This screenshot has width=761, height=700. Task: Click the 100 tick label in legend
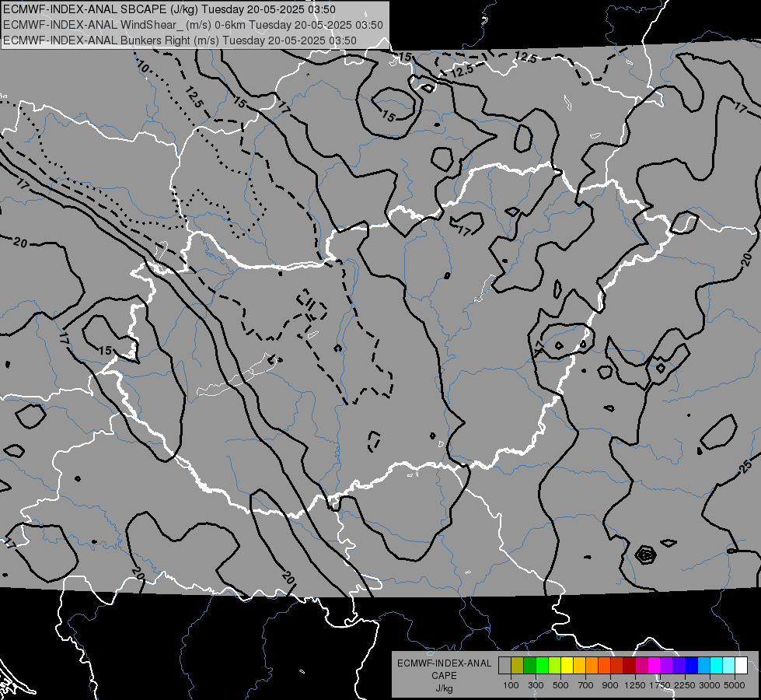tap(511, 685)
